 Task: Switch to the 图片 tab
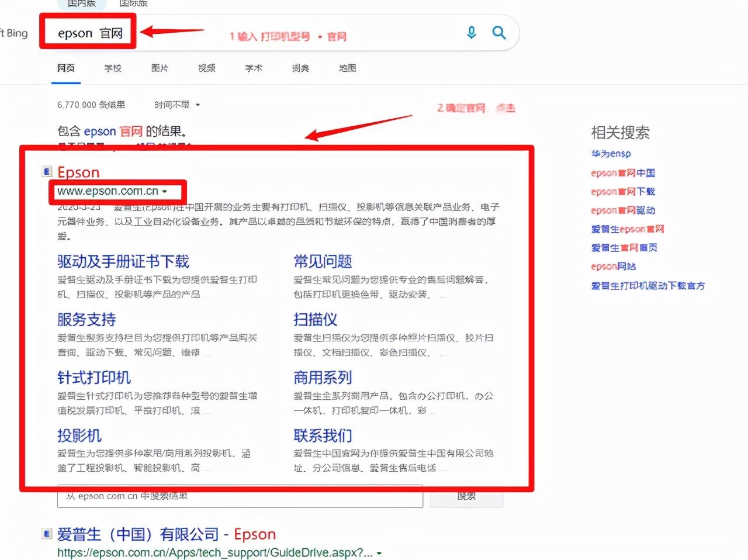[160, 68]
